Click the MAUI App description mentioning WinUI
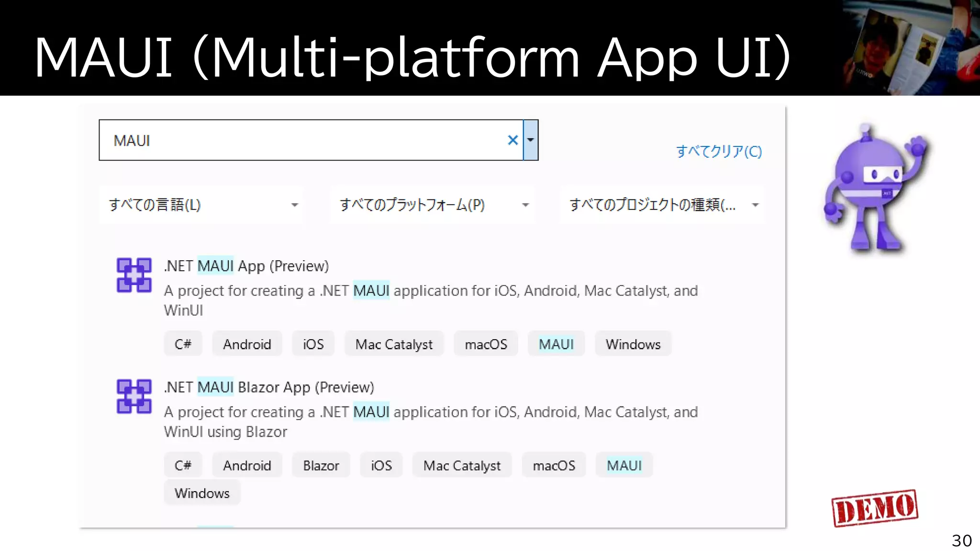 pos(431,300)
